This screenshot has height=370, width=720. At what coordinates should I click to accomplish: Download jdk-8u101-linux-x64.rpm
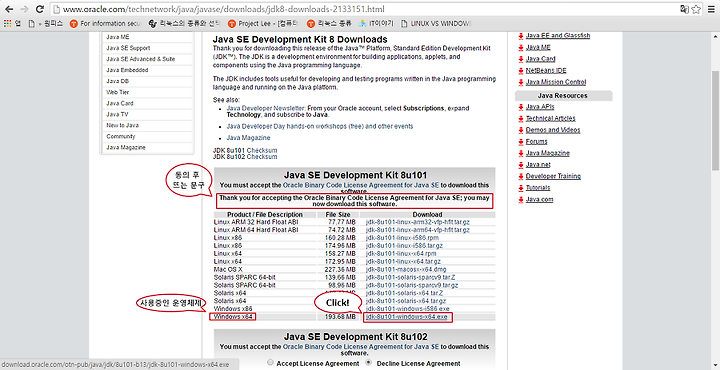click(401, 253)
